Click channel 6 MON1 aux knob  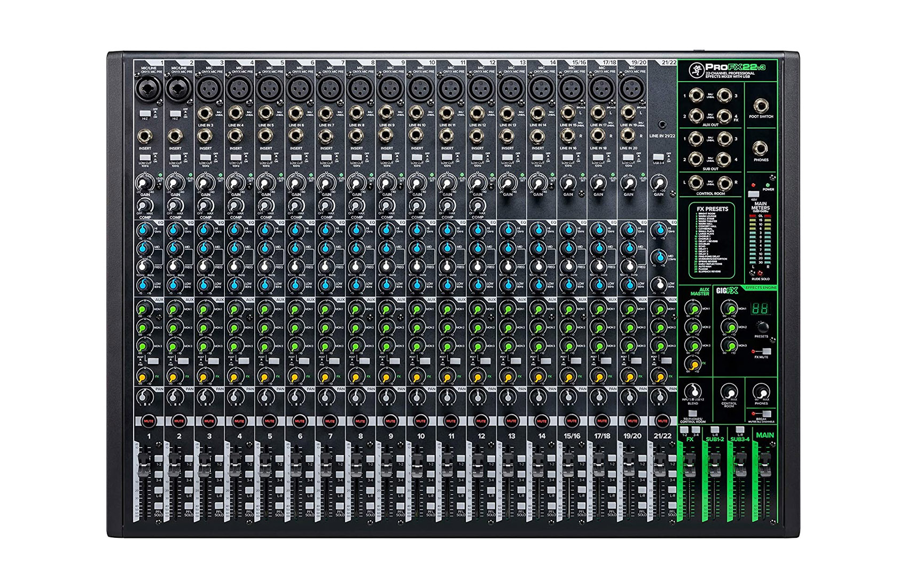point(295,309)
